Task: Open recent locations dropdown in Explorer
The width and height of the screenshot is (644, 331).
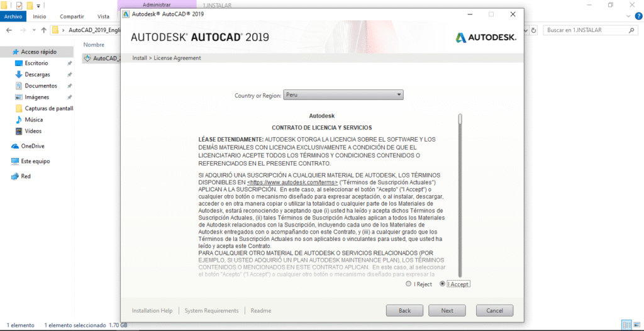Action: click(x=34, y=30)
